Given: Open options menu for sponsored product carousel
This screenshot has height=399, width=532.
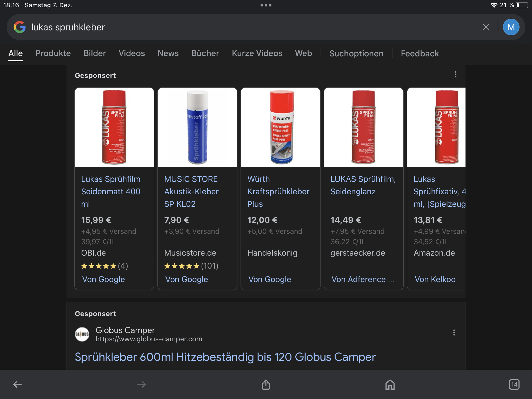Looking at the screenshot, I should click(456, 75).
